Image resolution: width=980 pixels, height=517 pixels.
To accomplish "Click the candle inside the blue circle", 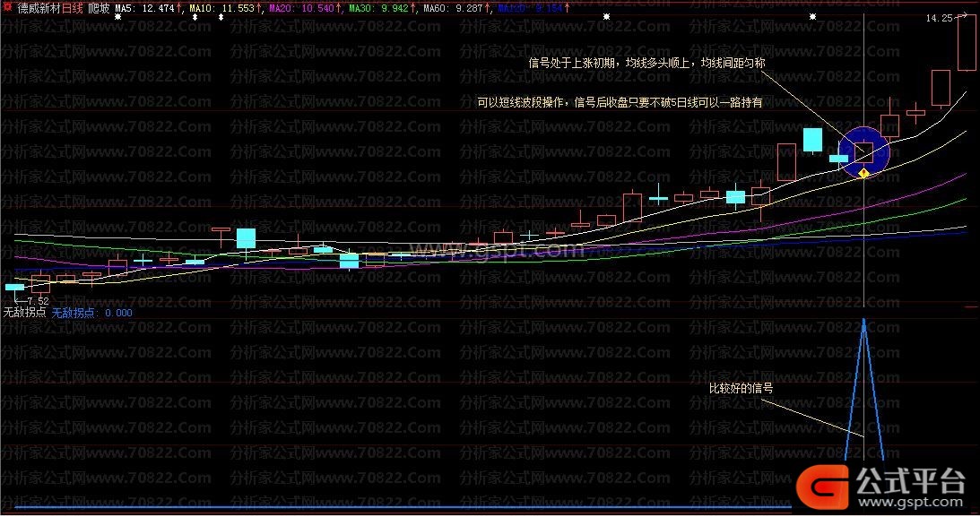I will [x=863, y=151].
